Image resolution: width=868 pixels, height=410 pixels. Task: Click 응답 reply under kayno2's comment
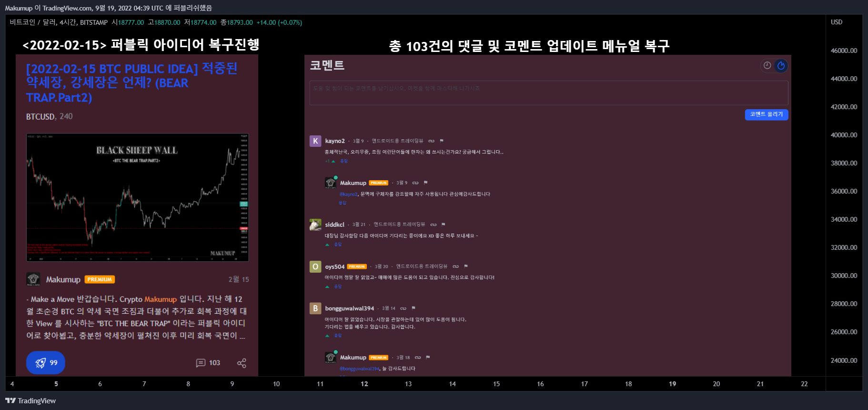[344, 161]
